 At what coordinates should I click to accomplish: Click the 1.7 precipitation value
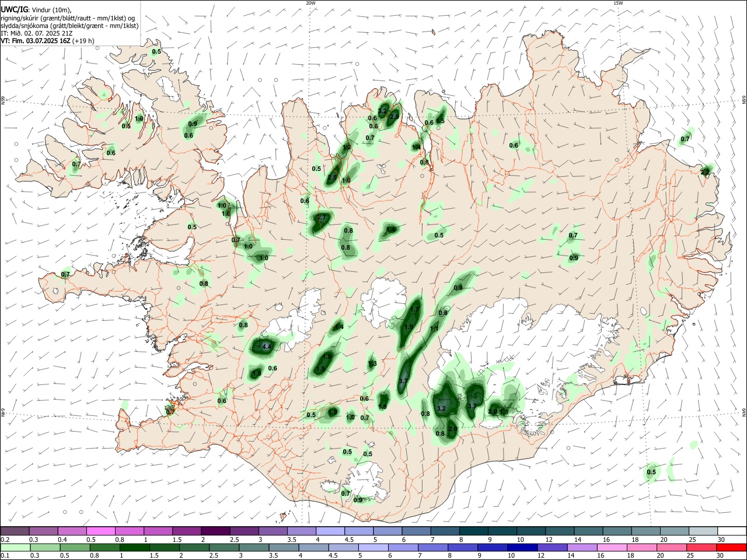click(x=415, y=309)
